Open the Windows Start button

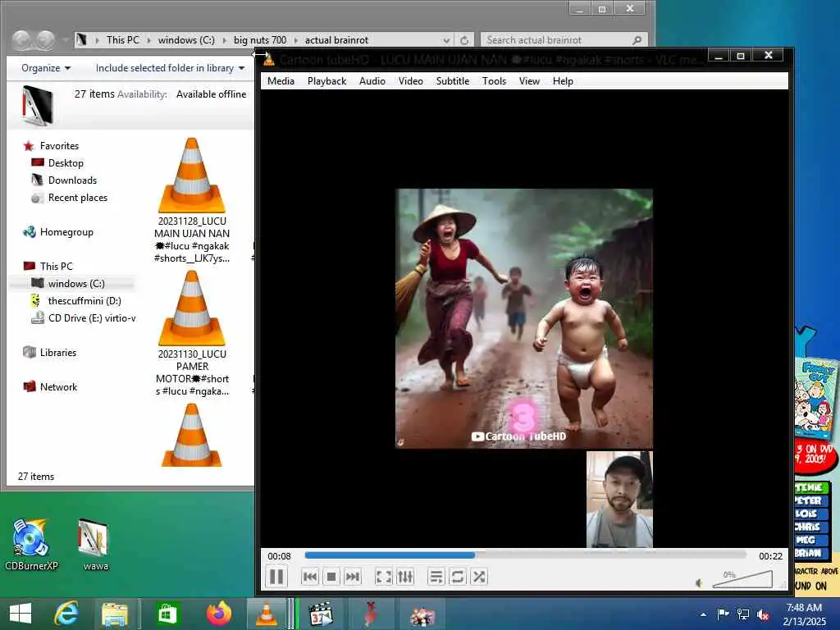21,614
